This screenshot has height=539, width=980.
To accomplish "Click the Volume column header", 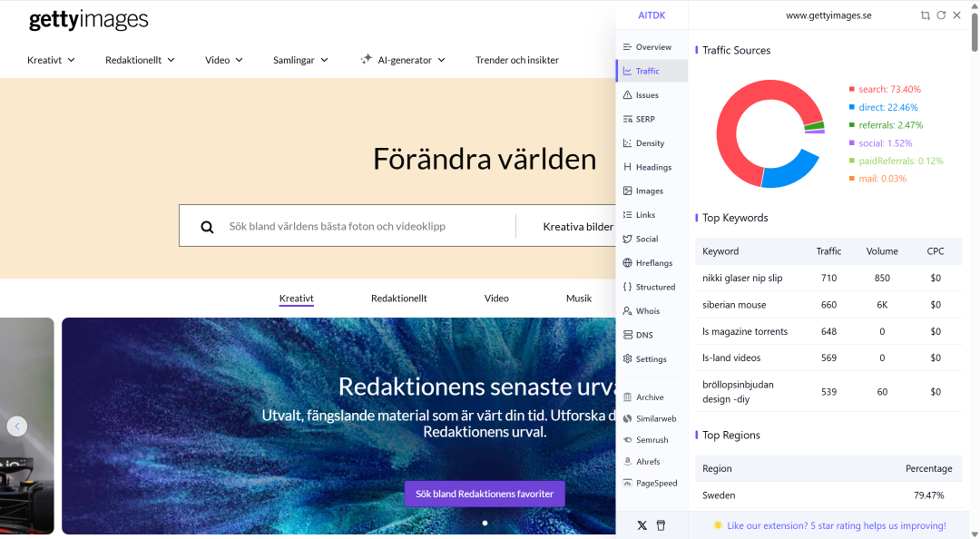I will pos(882,251).
